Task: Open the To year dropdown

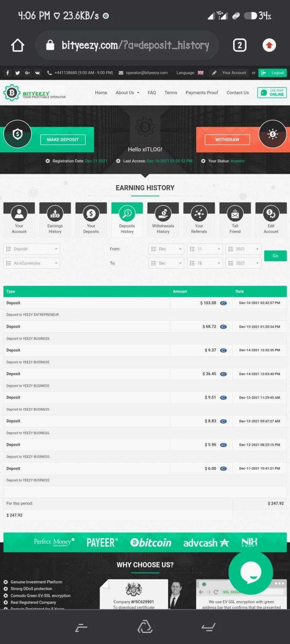Action: (x=243, y=263)
